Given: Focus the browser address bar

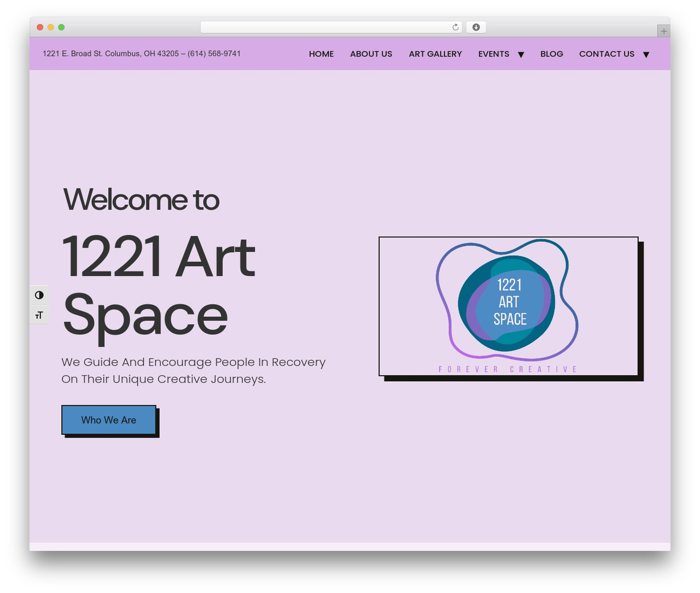Looking at the screenshot, I should coord(331,27).
